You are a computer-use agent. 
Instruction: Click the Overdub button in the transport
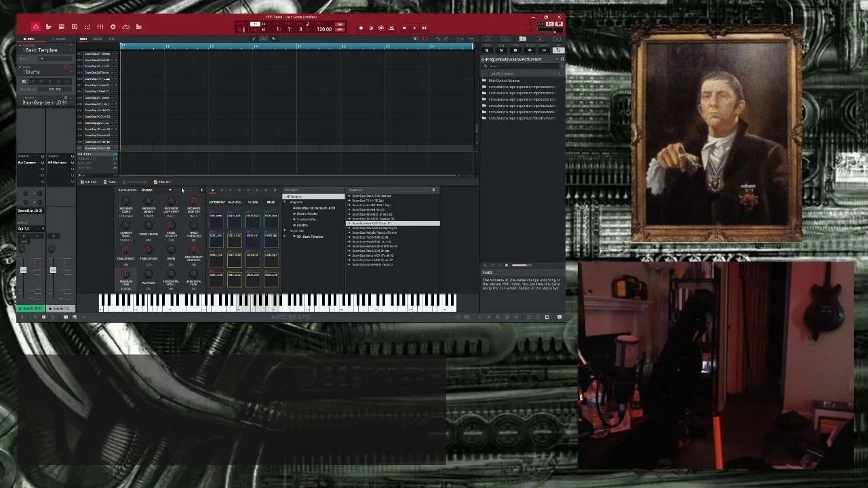(371, 28)
